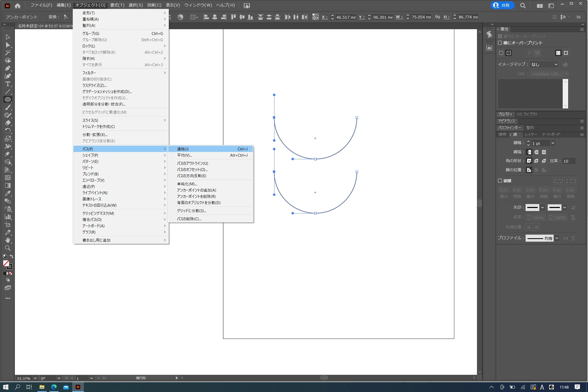Switch to the CC ライブラリ tab
588x392 pixels.
(x=527, y=114)
